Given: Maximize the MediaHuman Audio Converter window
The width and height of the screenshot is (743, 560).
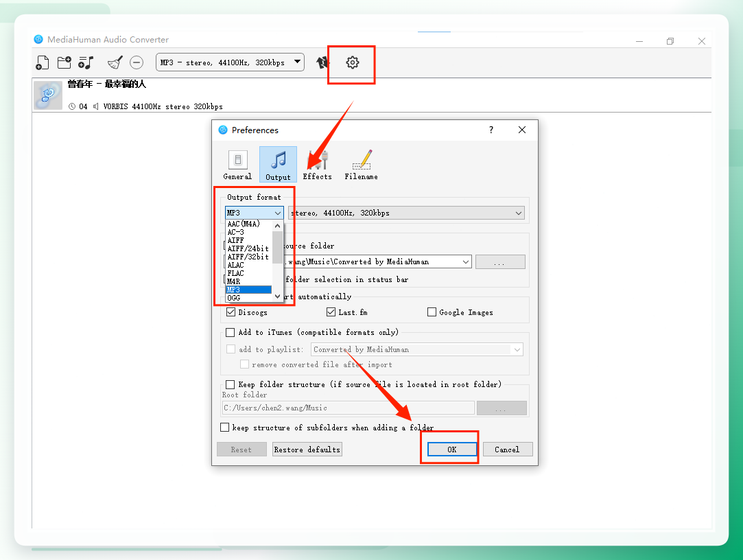Looking at the screenshot, I should click(670, 41).
